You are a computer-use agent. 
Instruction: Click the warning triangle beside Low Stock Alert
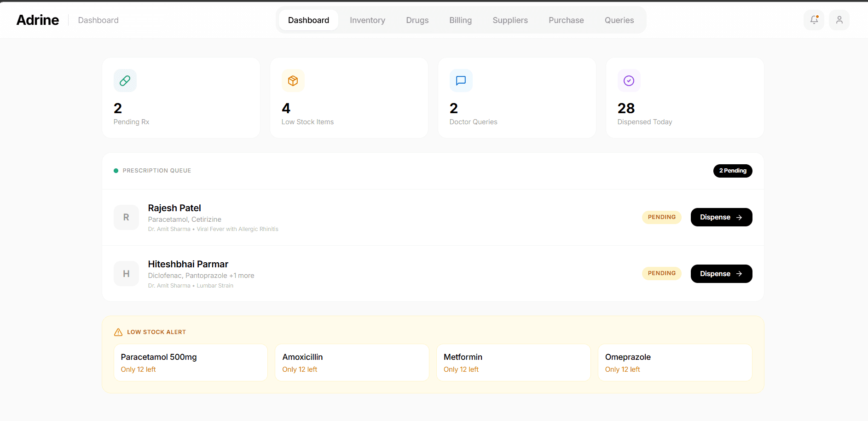click(x=118, y=332)
